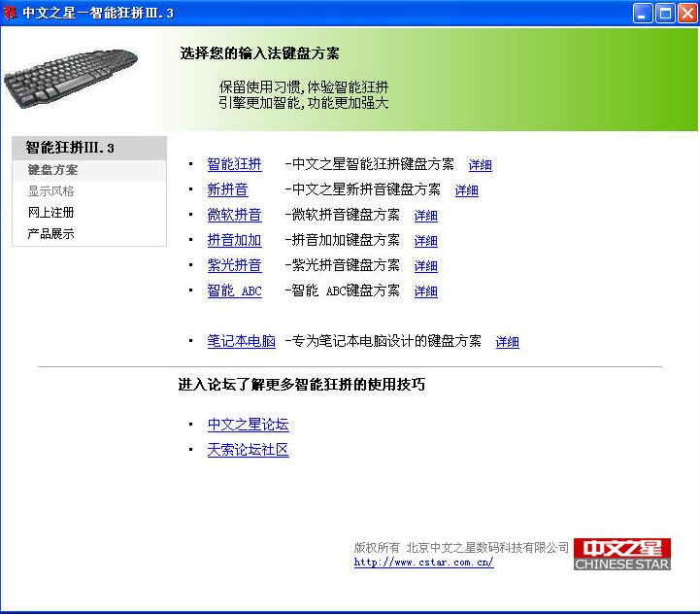Show 详细 details for 智能 ABC scheme
700x615 pixels.
426,291
